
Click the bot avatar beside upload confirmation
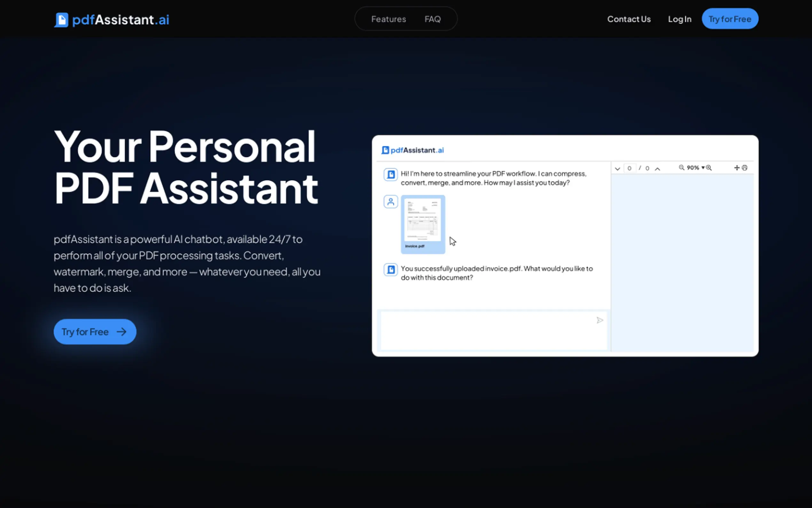[390, 269]
